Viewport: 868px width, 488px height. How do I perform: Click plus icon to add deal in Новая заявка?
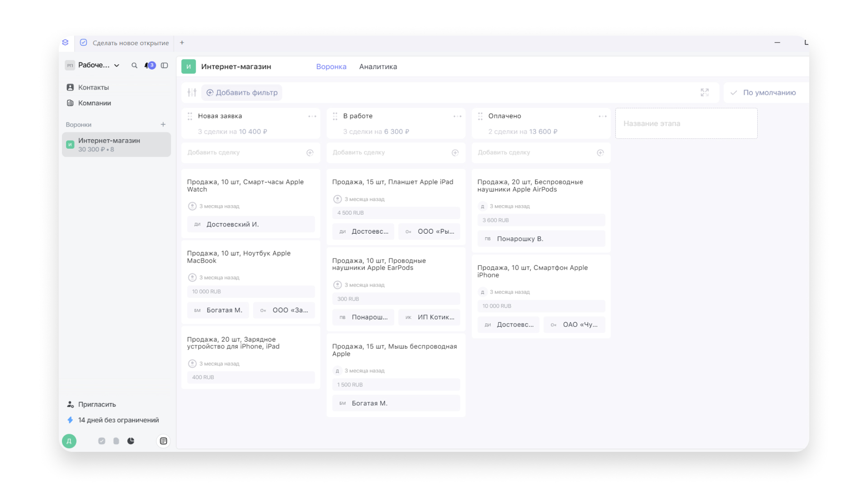310,153
